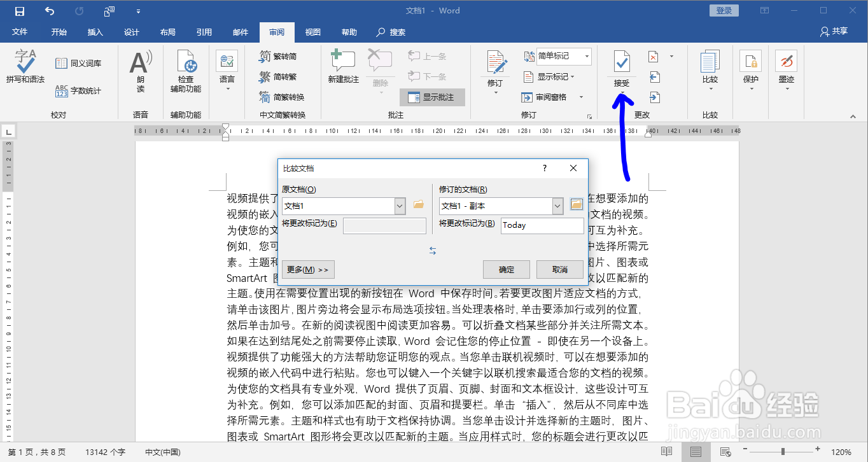The width and height of the screenshot is (868, 462).
Task: Click the label-changes field containing Today
Action: click(542, 225)
